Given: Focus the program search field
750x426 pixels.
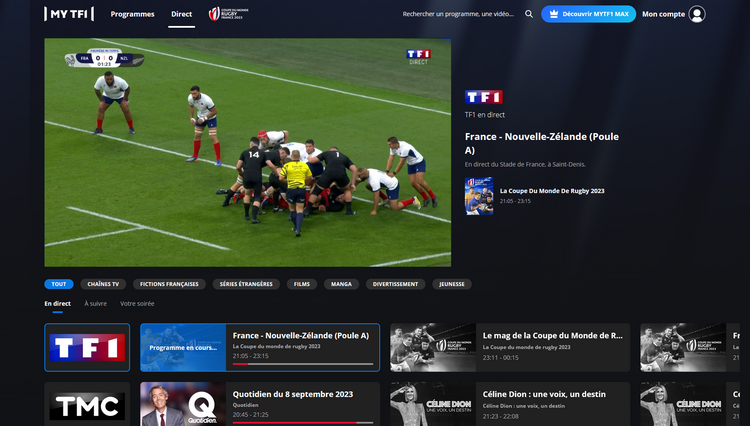Looking at the screenshot, I should [x=458, y=14].
